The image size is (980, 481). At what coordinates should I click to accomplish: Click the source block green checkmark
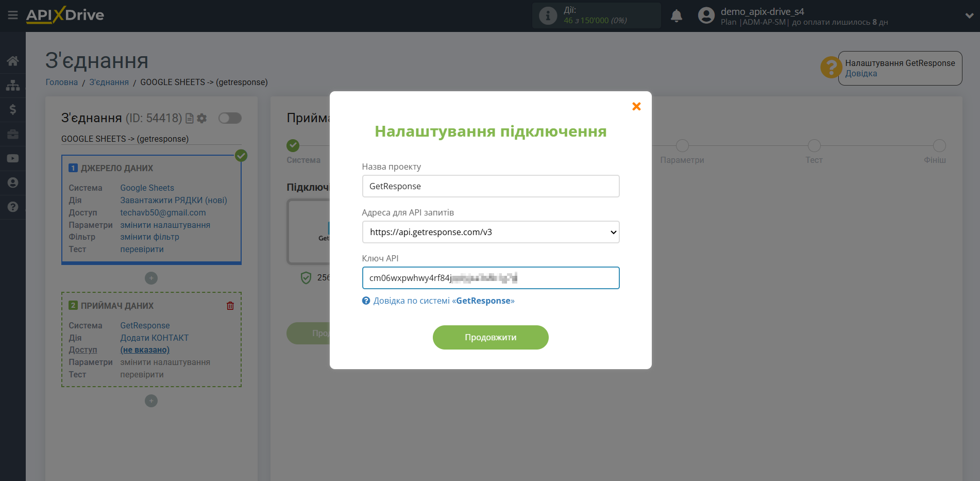point(241,155)
